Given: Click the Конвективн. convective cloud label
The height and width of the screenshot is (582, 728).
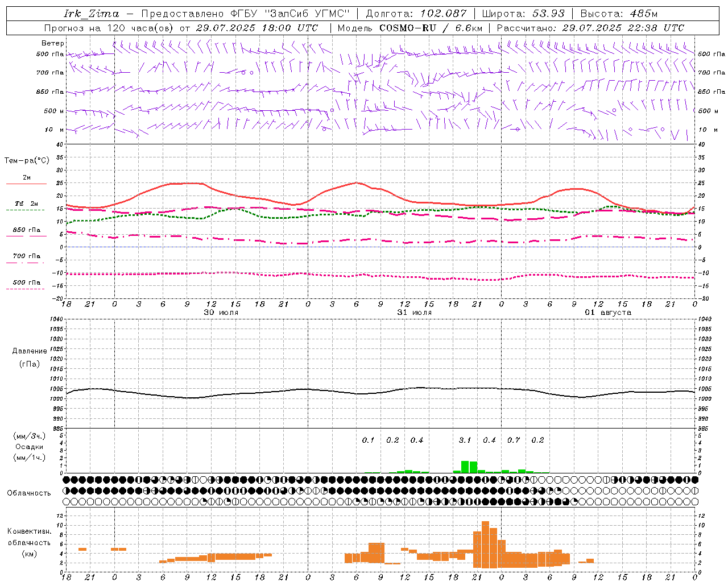Looking at the screenshot, I should [29, 531].
